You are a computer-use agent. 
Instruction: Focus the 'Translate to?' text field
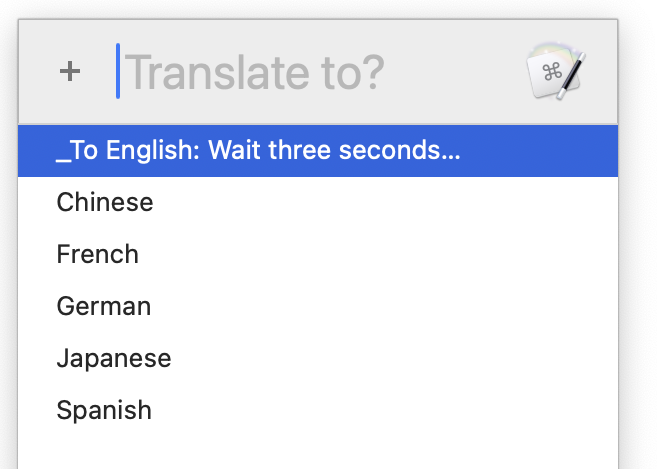pyautogui.click(x=300, y=72)
